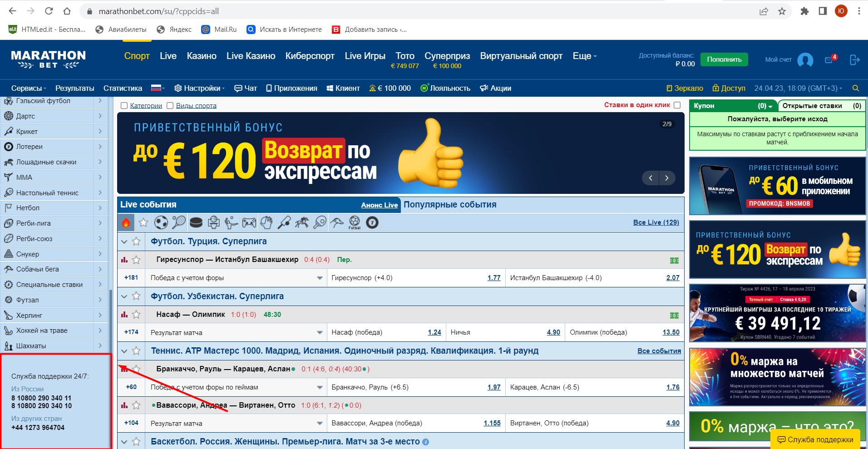Enable the Категории checkbox
This screenshot has width=868, height=449.
coord(124,106)
